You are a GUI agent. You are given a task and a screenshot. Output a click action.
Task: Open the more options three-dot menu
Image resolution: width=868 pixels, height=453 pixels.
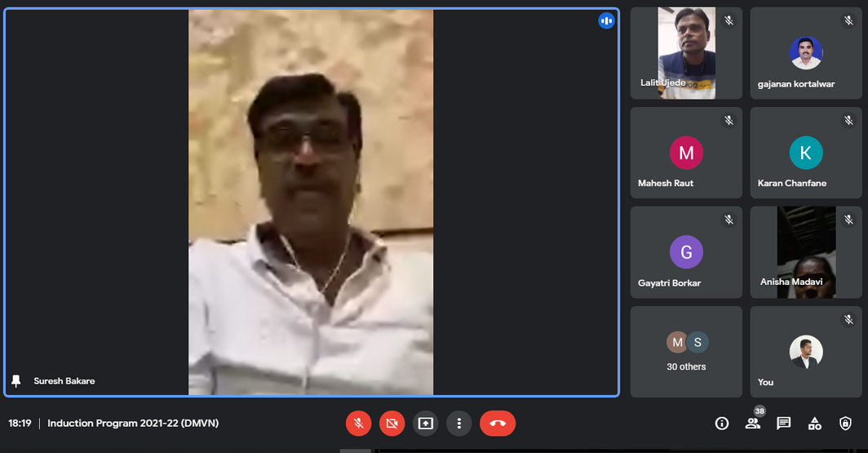point(459,424)
